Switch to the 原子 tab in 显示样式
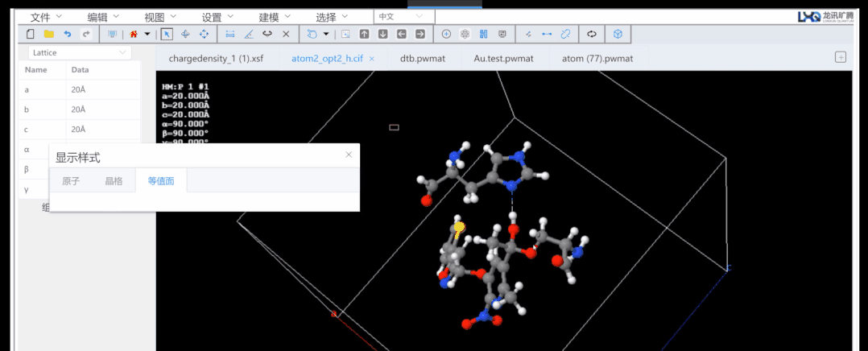 71,180
